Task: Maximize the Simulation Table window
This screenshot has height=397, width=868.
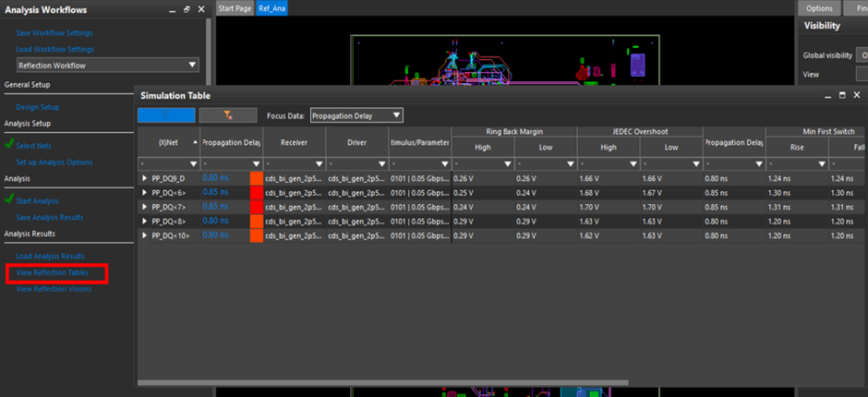Action: 841,95
